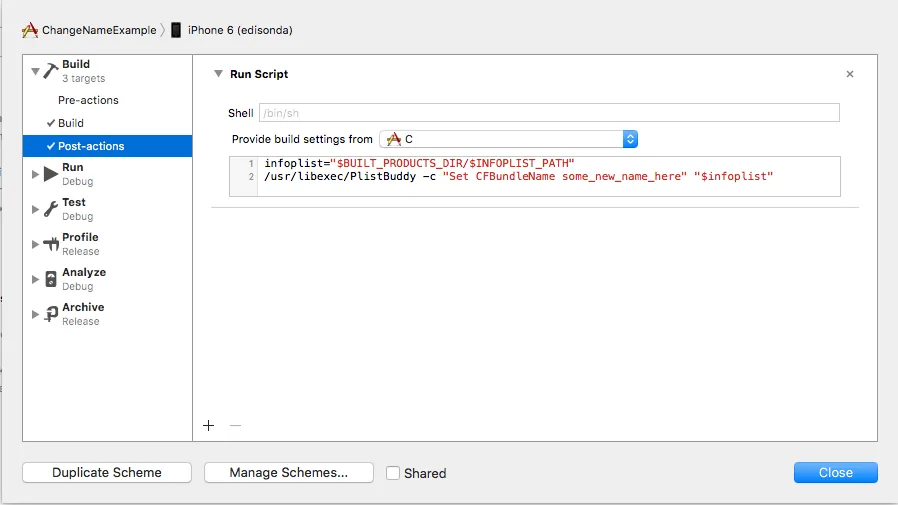Click the plus button to add action

(208, 425)
